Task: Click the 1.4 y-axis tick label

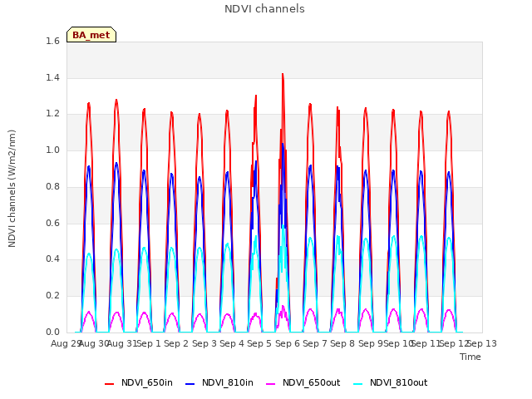Action: [52, 77]
